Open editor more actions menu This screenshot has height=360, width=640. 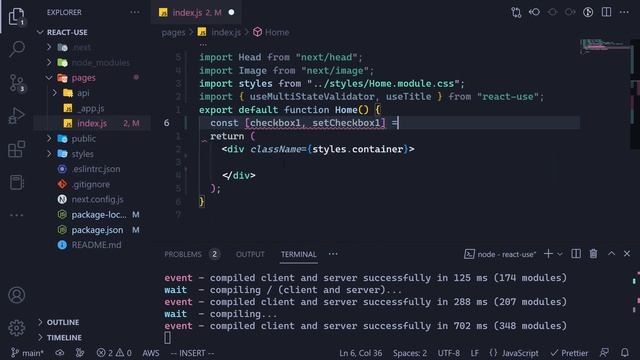point(624,12)
